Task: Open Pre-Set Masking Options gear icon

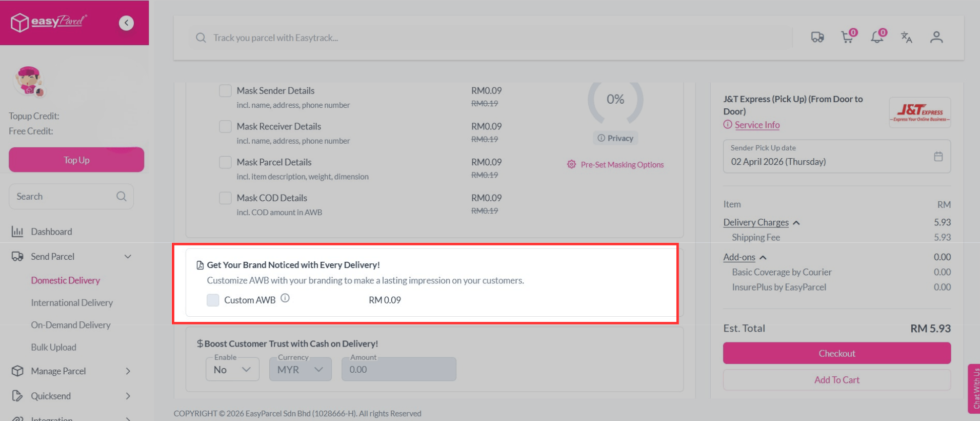Action: (x=572, y=164)
